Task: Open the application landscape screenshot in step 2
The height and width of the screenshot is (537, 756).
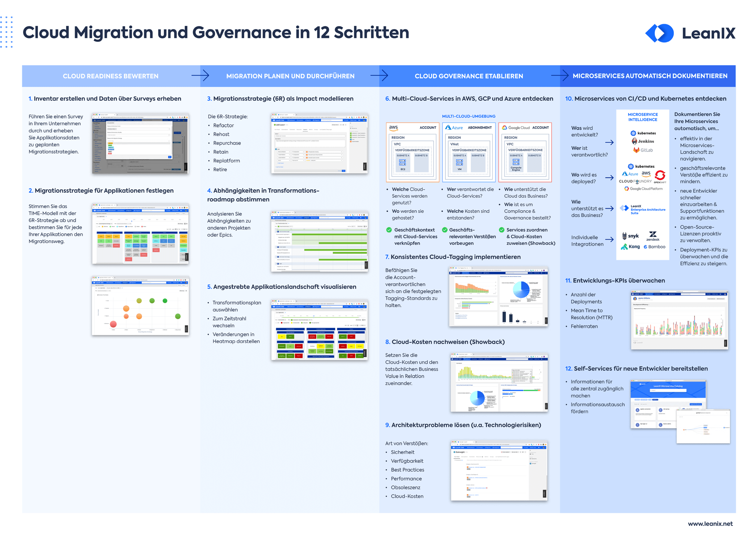Action: 140,234
